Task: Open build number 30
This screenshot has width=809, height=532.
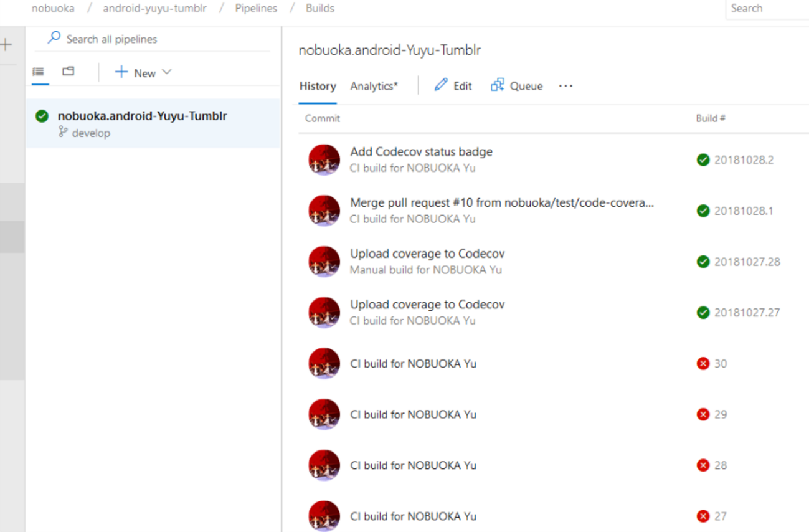Action: click(x=720, y=363)
